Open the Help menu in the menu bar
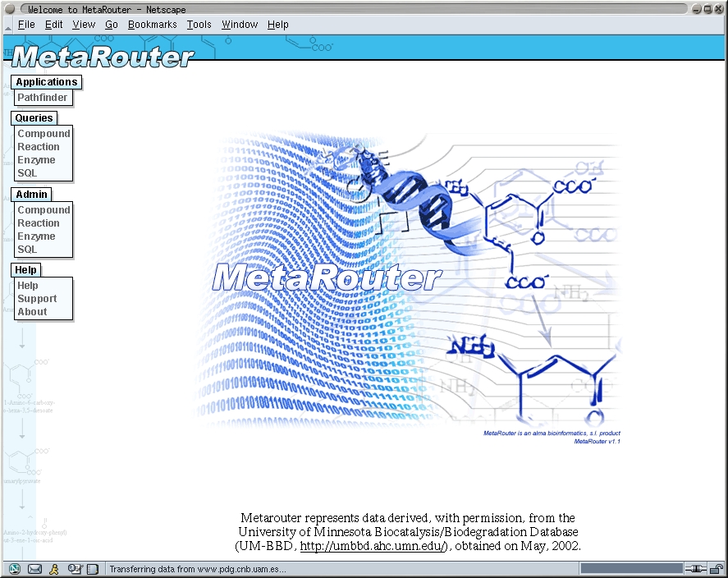The height and width of the screenshot is (578, 728). [277, 25]
